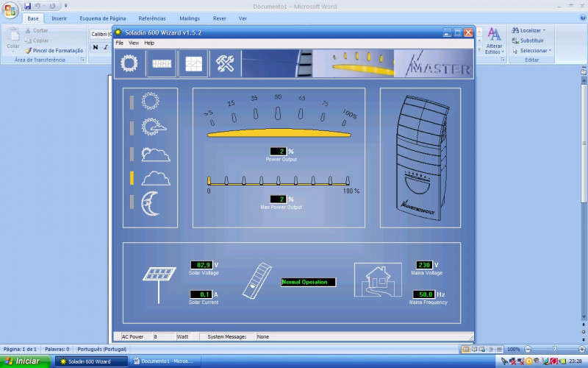Image resolution: width=588 pixels, height=368 pixels.
Task: Click the sun behind cloud icon
Action: [156, 154]
